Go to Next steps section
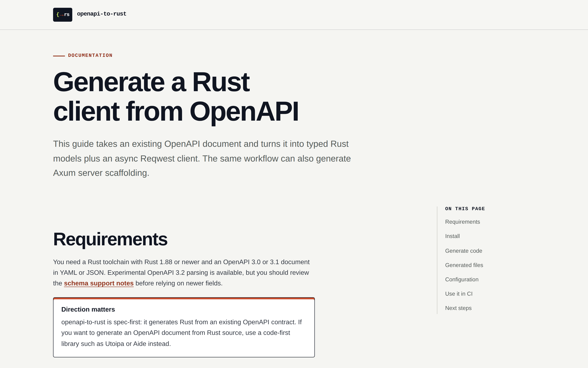588x368 pixels. click(458, 308)
